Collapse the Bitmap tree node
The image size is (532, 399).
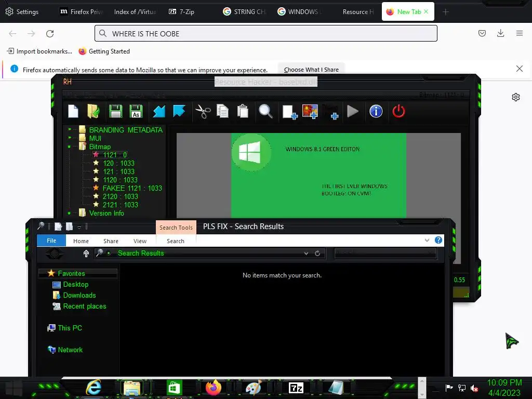(x=70, y=147)
